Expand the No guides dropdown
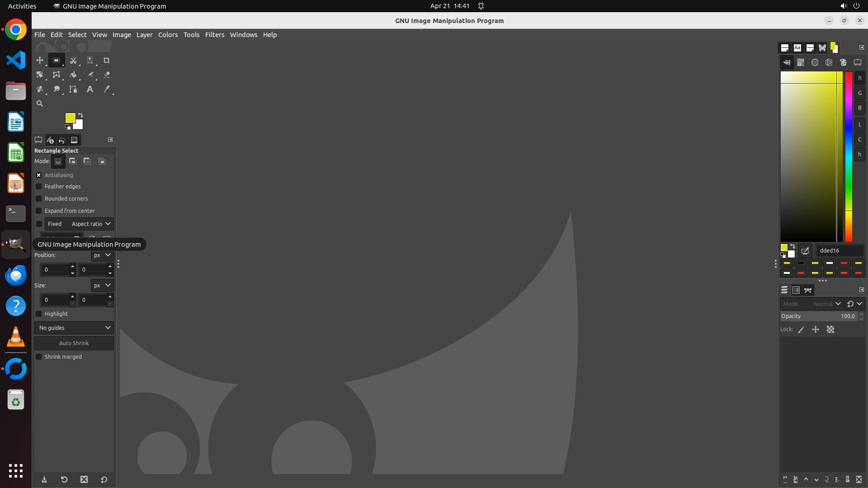Image resolution: width=868 pixels, height=488 pixels. point(74,328)
